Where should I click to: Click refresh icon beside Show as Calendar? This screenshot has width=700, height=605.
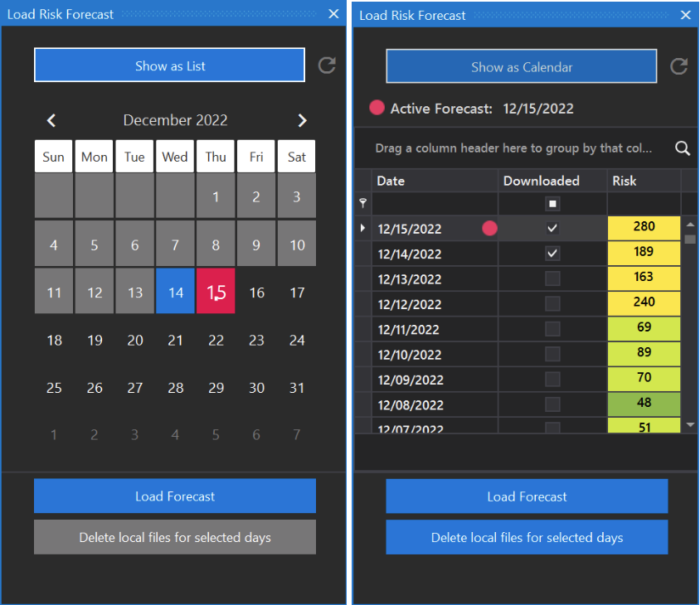[679, 66]
